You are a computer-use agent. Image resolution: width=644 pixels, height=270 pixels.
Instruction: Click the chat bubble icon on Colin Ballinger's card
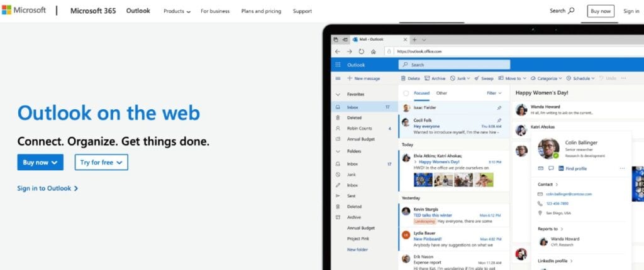[551, 168]
